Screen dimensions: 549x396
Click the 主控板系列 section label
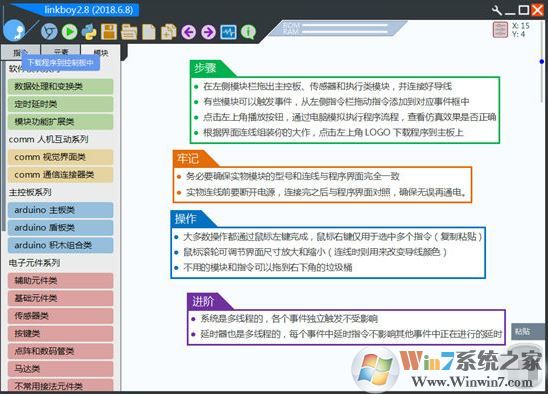pos(30,192)
